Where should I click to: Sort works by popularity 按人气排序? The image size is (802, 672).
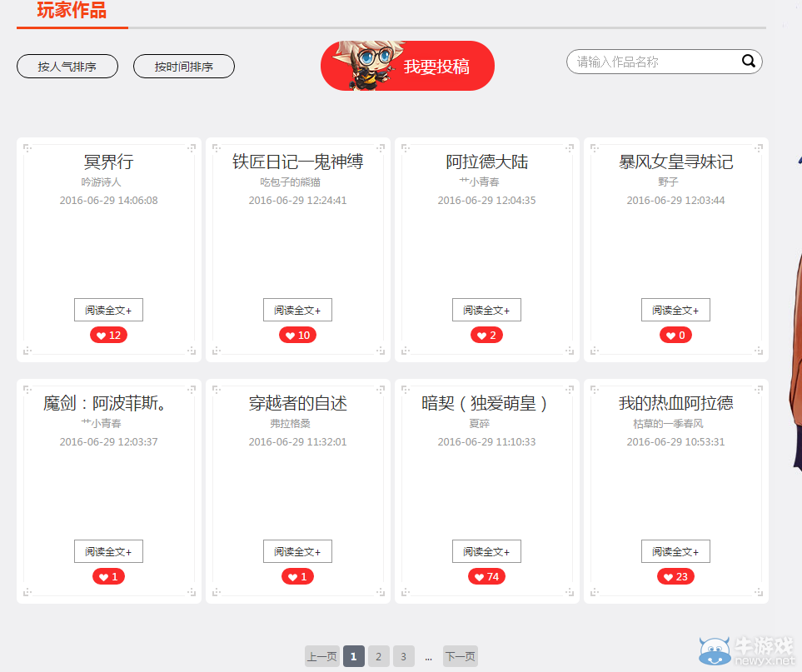pos(67,67)
